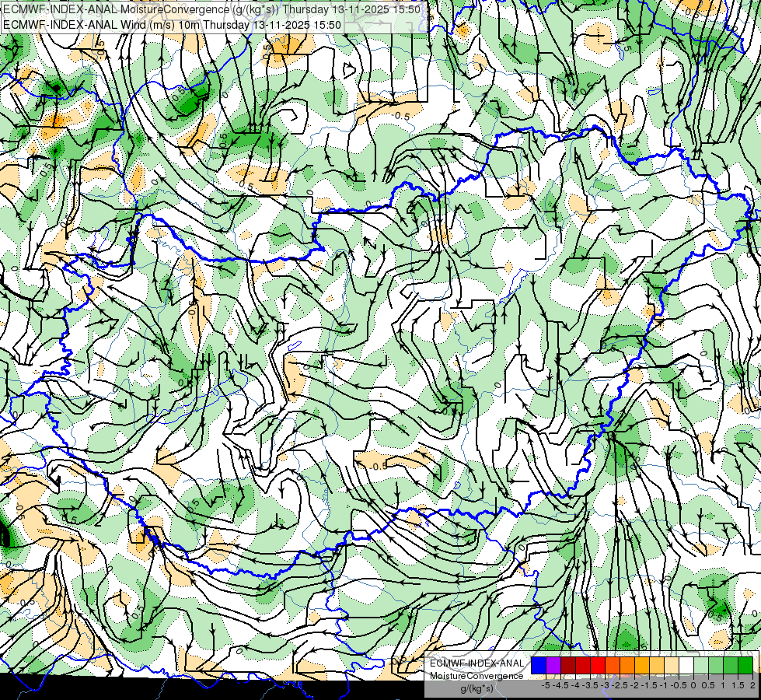
Task: Click legend tick label -0.5
Action: pyautogui.click(x=679, y=685)
